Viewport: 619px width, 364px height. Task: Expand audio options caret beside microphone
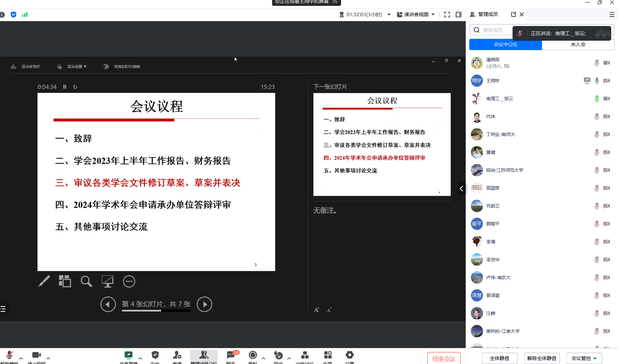(21, 358)
